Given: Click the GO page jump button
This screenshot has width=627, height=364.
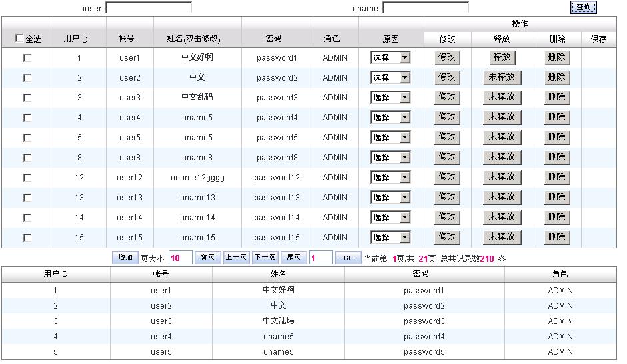Looking at the screenshot, I should coord(348,258).
